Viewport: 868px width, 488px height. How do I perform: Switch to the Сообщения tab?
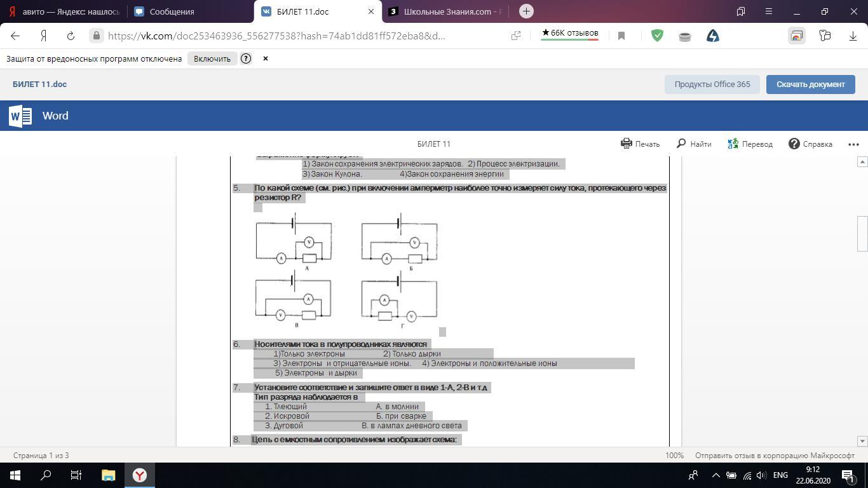point(190,11)
